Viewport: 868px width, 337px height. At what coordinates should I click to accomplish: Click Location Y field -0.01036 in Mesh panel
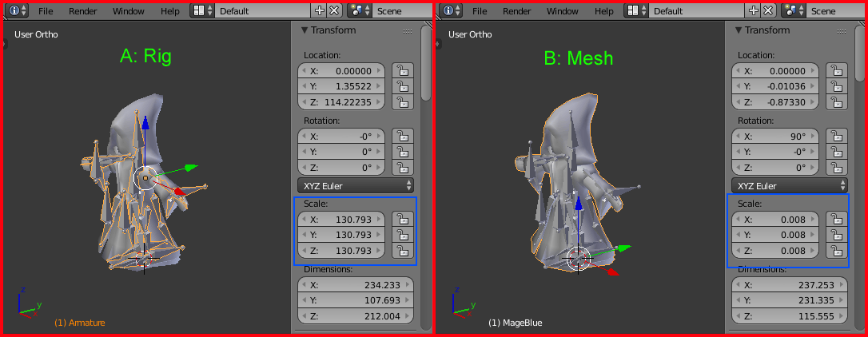point(775,86)
